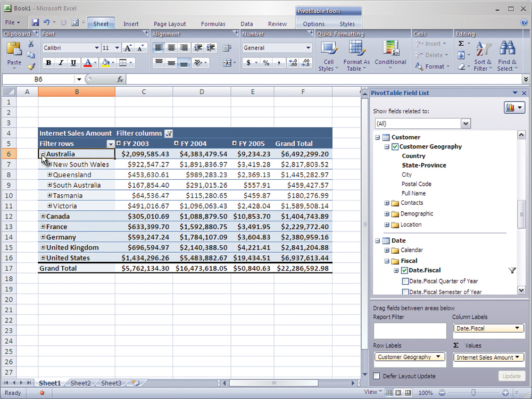Switch to Sheet2 tab
The image size is (532, 399).
tap(80, 383)
